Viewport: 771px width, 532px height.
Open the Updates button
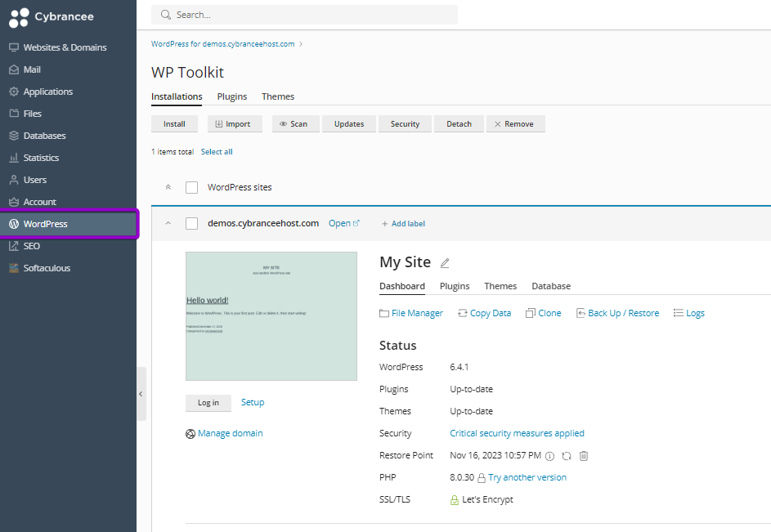tap(349, 124)
